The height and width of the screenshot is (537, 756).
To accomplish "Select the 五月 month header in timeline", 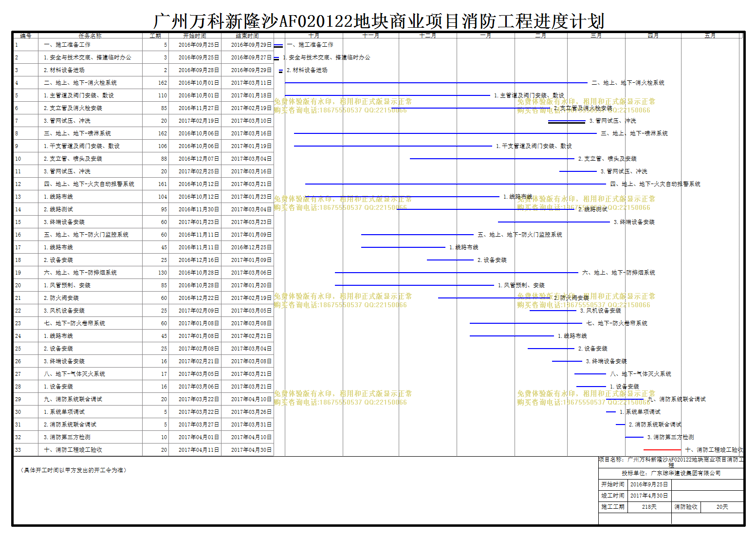I will pos(710,36).
